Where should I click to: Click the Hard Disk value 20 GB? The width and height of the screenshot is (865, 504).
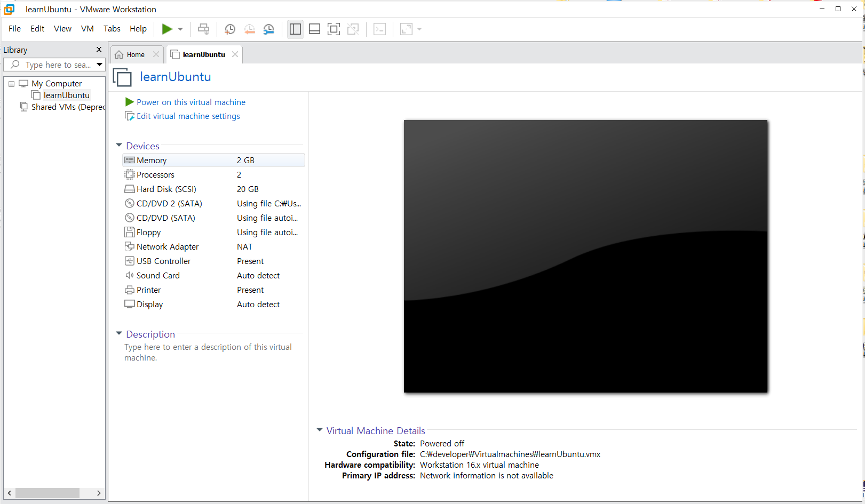[x=248, y=189]
